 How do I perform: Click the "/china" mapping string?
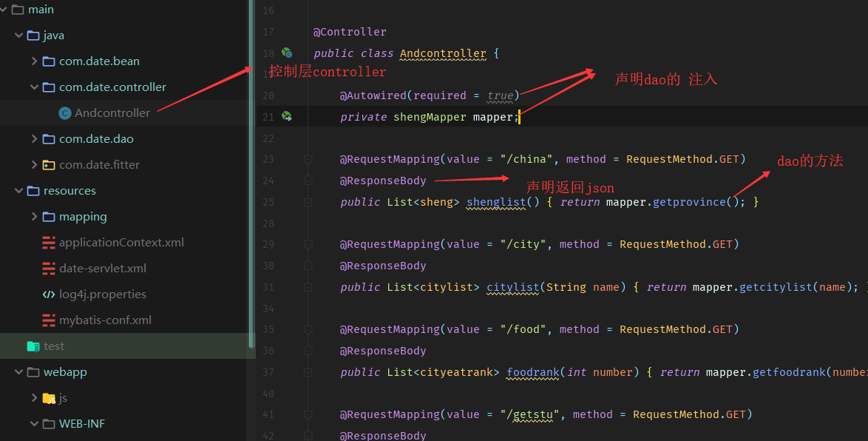point(526,159)
